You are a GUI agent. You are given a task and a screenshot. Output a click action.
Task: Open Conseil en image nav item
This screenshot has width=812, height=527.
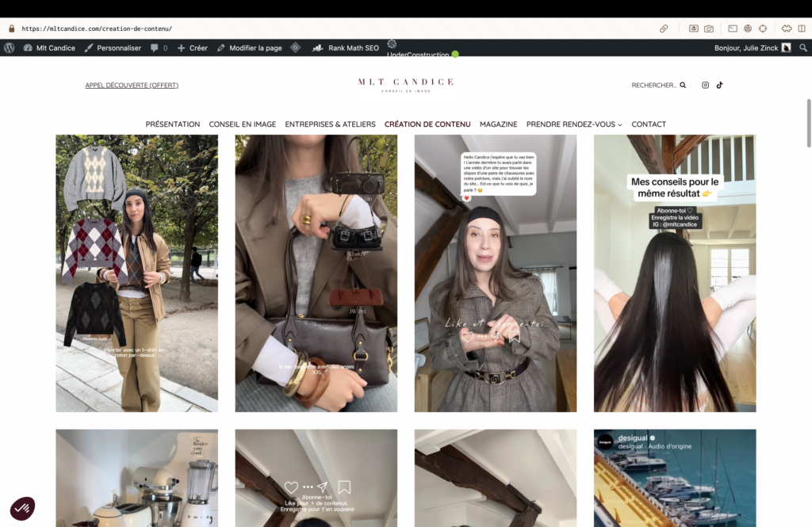point(243,124)
